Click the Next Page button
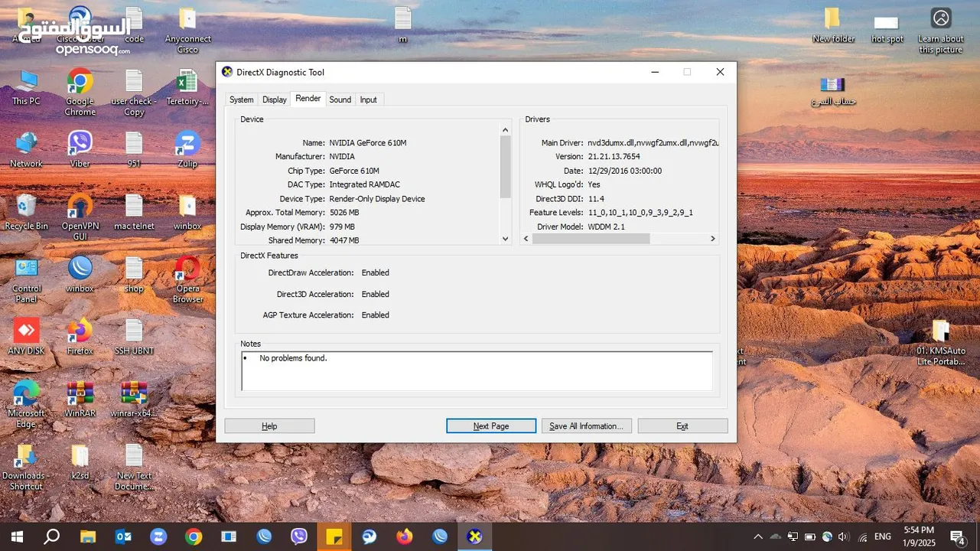The width and height of the screenshot is (980, 551). 491,426
